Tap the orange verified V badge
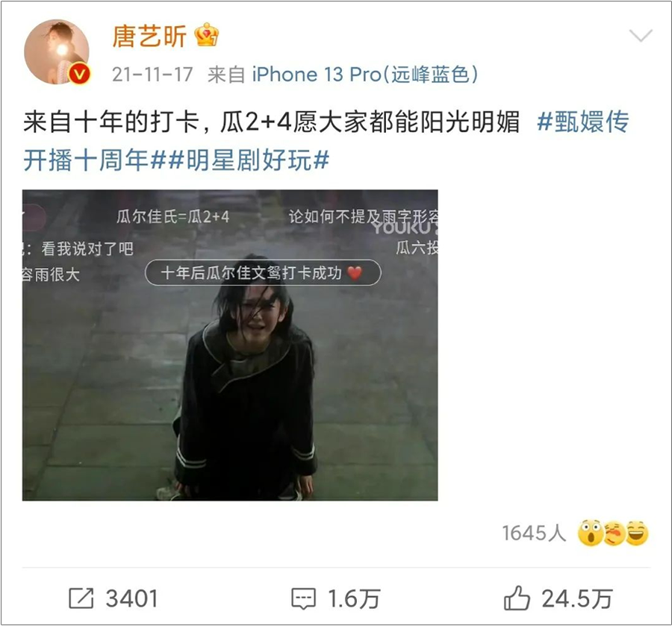The image size is (672, 626). [x=80, y=75]
